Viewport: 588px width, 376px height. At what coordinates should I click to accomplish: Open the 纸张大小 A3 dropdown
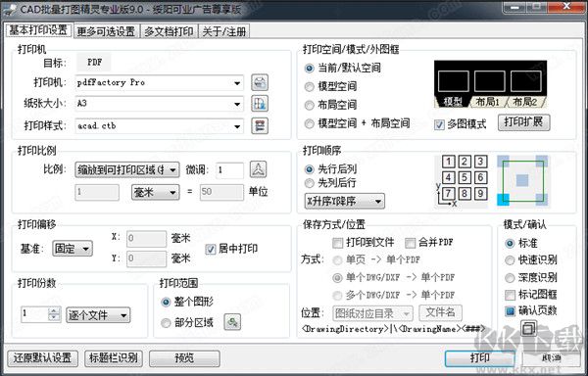click(x=160, y=104)
